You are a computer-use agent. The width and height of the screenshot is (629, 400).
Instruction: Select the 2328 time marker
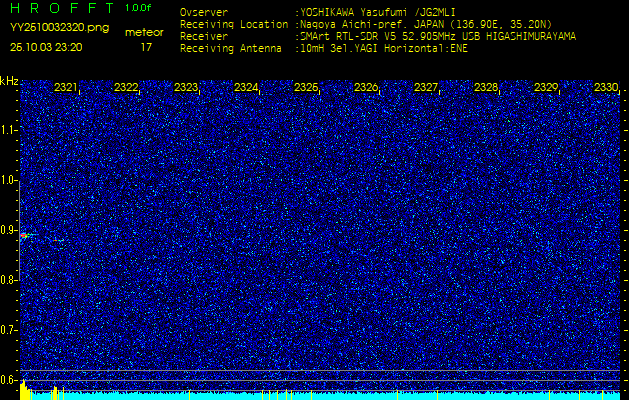[x=486, y=88]
